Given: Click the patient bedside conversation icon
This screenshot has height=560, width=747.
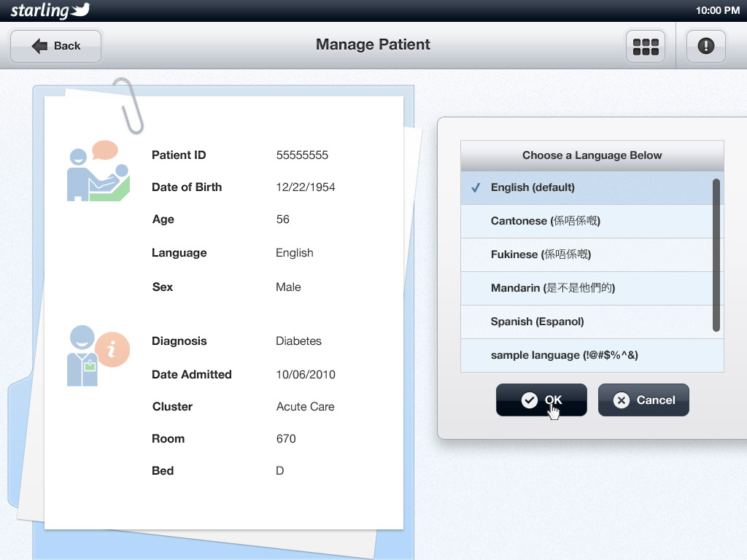Looking at the screenshot, I should tap(98, 171).
